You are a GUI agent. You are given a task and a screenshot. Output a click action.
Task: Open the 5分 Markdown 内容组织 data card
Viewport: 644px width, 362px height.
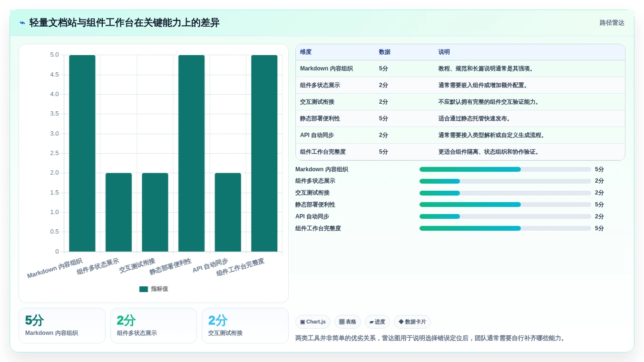point(62,325)
